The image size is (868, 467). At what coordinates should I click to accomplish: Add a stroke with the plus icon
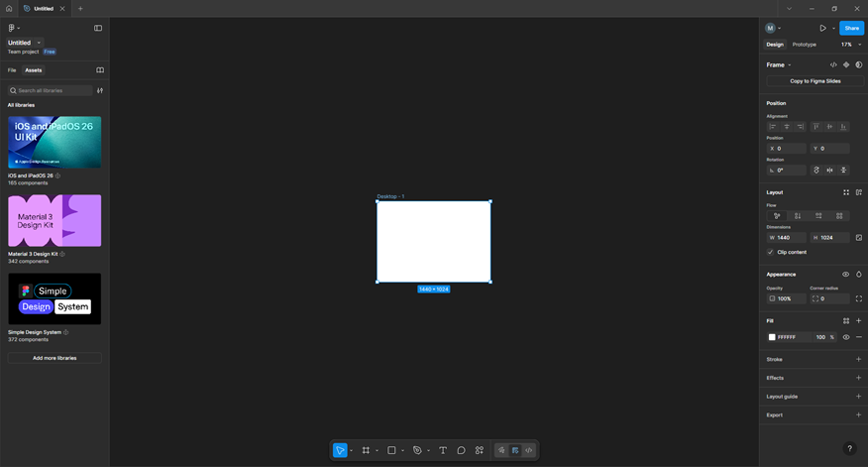[858, 359]
